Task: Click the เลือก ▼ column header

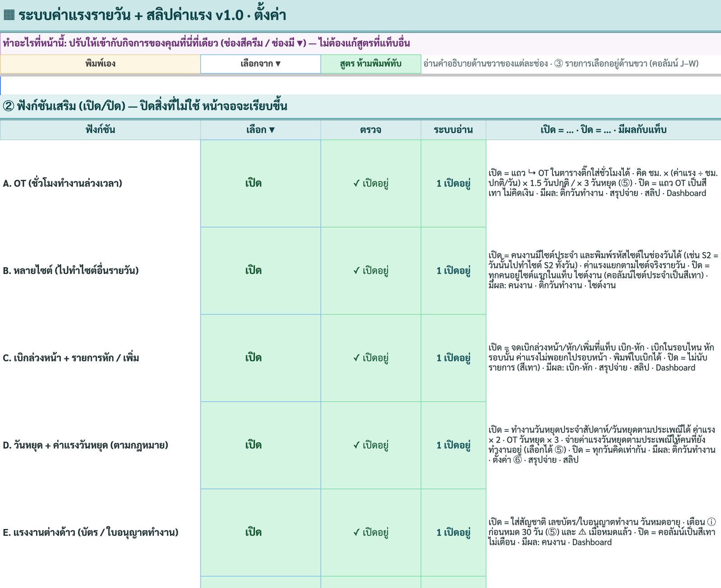Action: [260, 130]
